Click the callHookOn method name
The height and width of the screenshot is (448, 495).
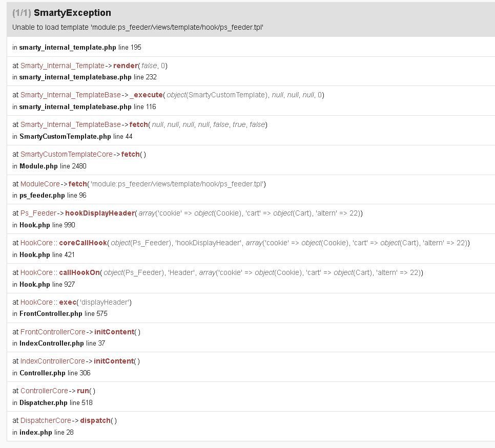tap(79, 272)
